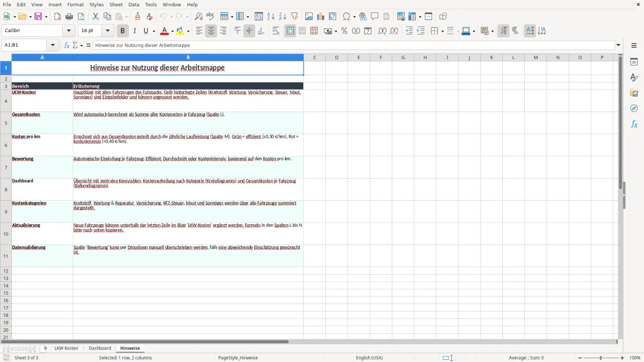This screenshot has width=644, height=362.
Task: Click the Show Draw Functions icon
Action: pyautogui.click(x=443, y=17)
